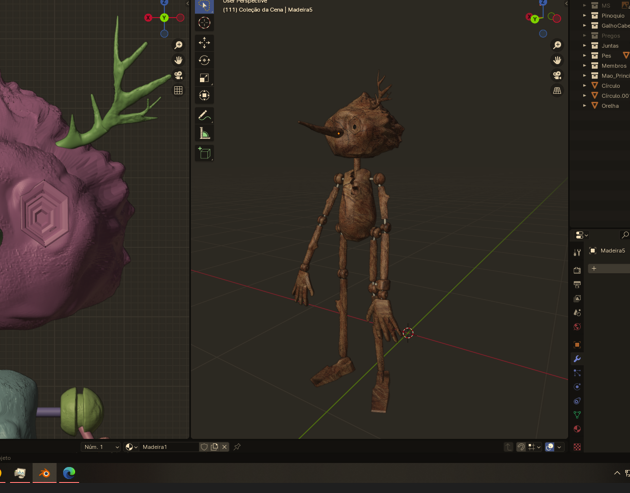Open the Physics properties tab
The image size is (630, 493).
click(x=577, y=387)
